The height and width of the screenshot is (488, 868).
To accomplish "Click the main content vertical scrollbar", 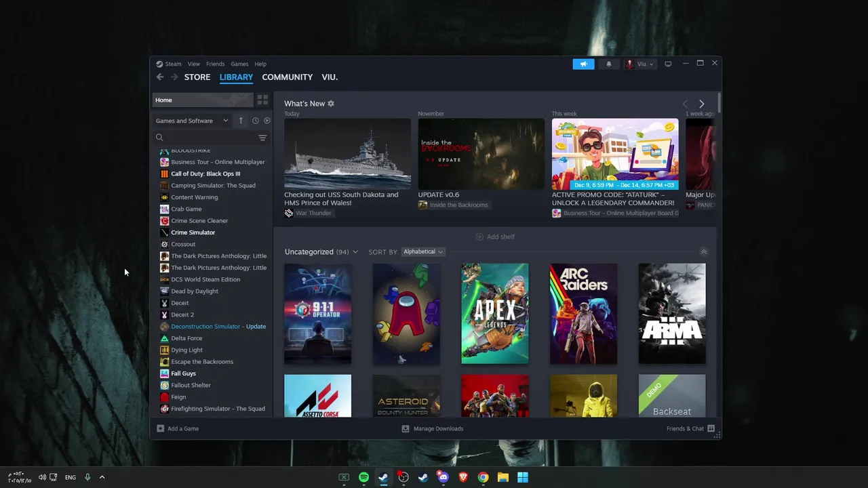I will click(x=719, y=102).
